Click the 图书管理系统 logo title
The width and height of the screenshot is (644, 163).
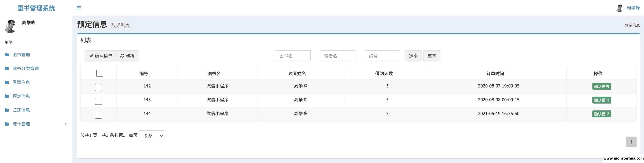(x=36, y=8)
